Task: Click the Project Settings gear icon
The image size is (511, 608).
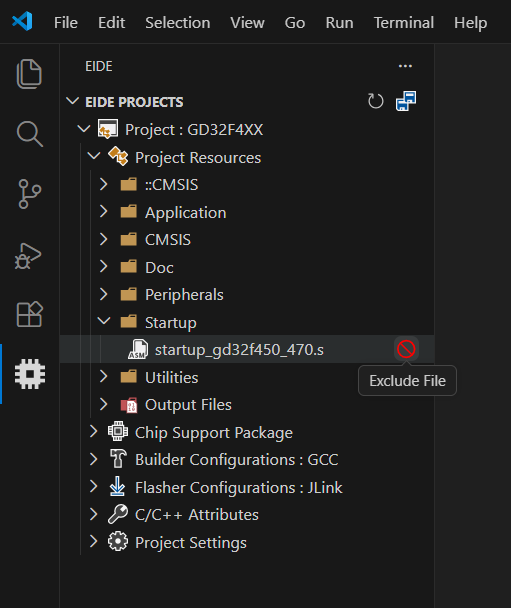Action: [118, 541]
